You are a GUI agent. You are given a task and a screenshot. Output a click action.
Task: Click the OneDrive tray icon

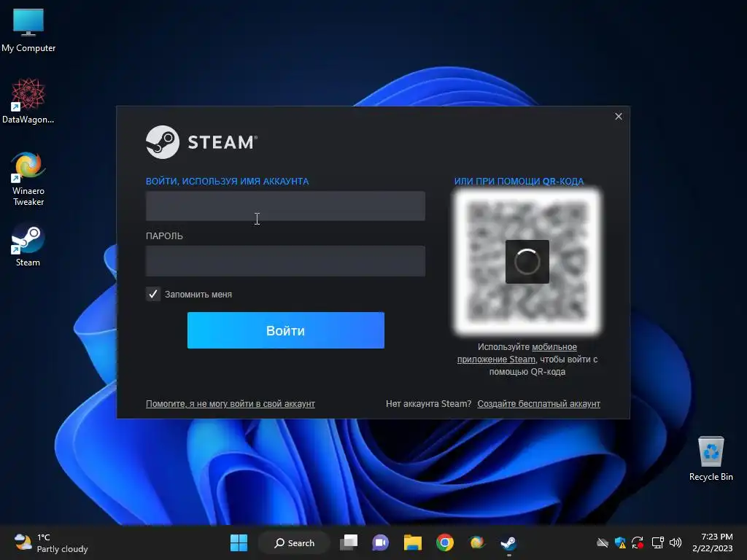click(x=603, y=542)
